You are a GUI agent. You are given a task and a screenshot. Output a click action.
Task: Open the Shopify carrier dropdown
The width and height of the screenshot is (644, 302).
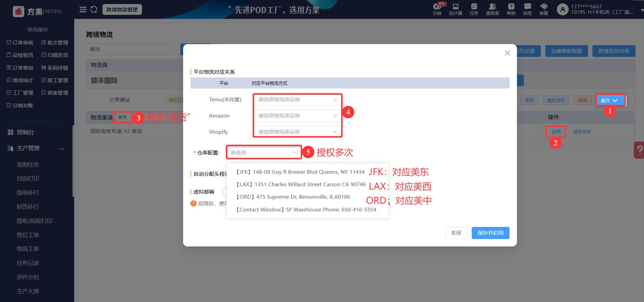point(297,132)
